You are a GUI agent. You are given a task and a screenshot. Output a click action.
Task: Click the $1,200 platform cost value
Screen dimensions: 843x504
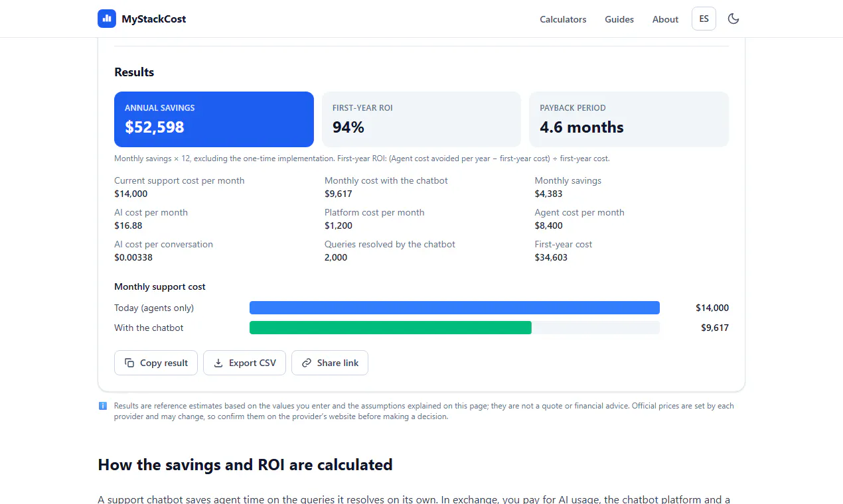click(x=339, y=225)
